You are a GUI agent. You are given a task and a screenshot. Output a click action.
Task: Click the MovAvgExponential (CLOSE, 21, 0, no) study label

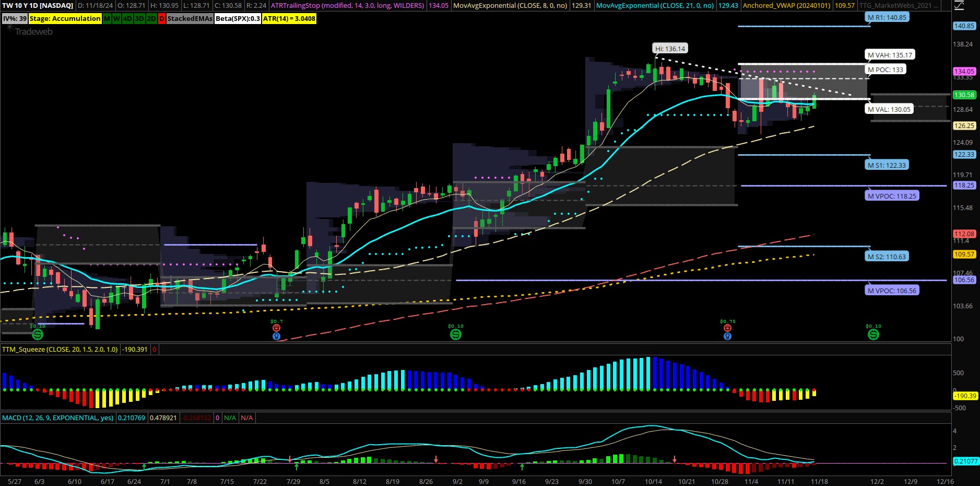coord(655,5)
